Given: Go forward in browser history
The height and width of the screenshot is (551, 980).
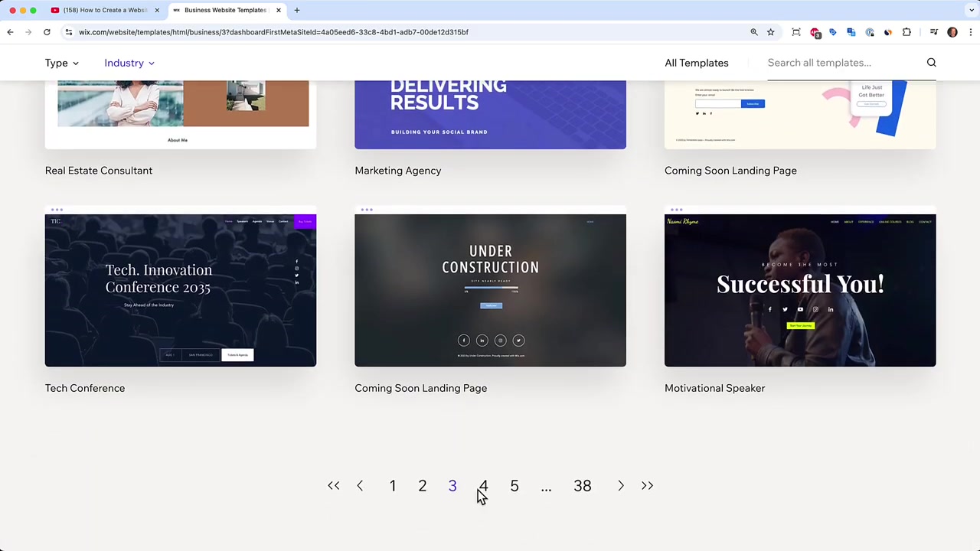Looking at the screenshot, I should (x=28, y=32).
